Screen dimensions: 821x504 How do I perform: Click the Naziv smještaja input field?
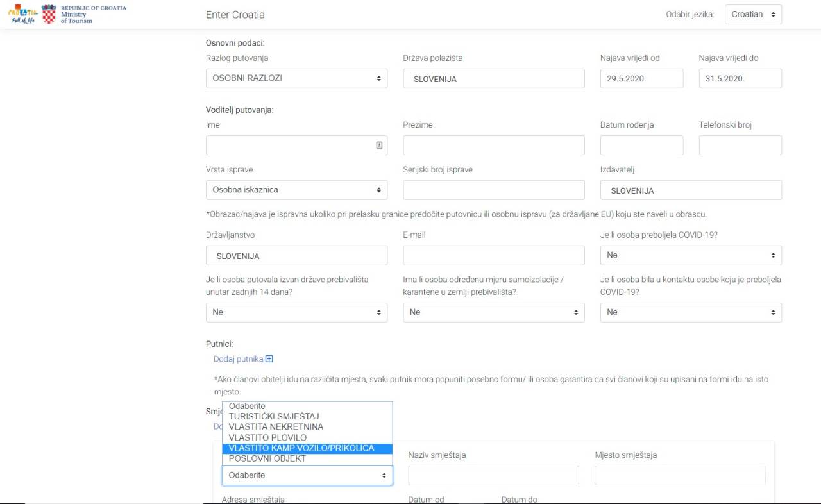493,475
